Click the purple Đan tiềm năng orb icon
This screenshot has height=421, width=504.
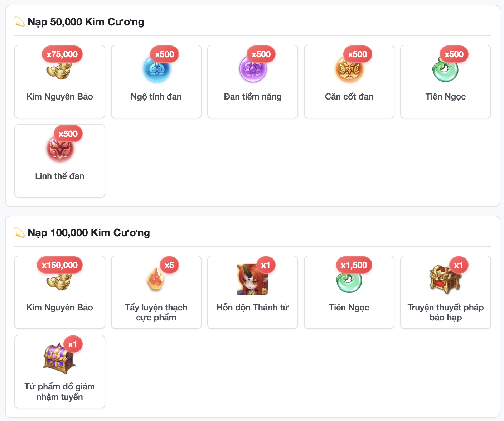point(253,69)
